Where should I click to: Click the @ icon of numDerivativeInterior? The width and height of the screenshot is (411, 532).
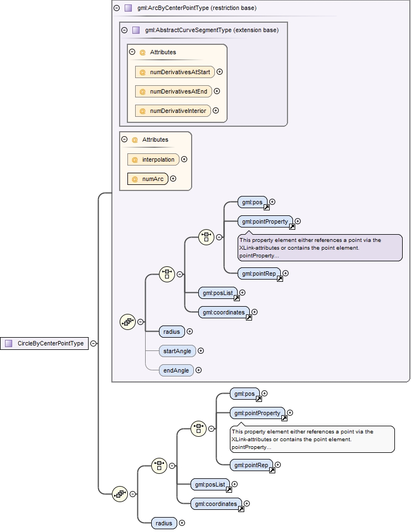click(142, 111)
